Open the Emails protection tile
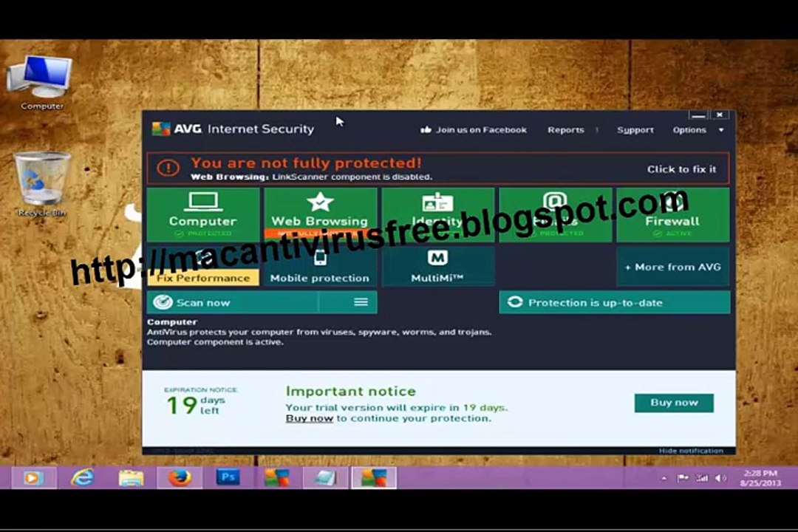The image size is (798, 532). (555, 214)
